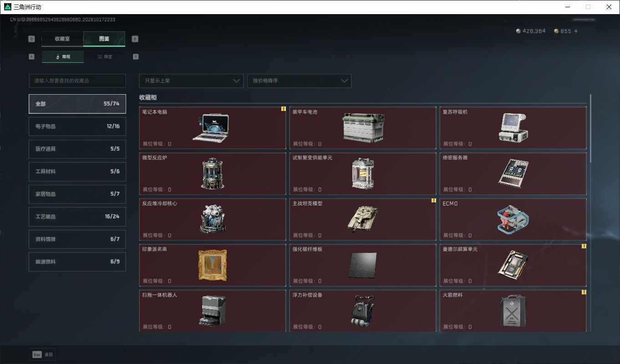Image resolution: width=620 pixels, height=364 pixels.
Task: Select the 限定 sub-tab
Action: click(105, 57)
